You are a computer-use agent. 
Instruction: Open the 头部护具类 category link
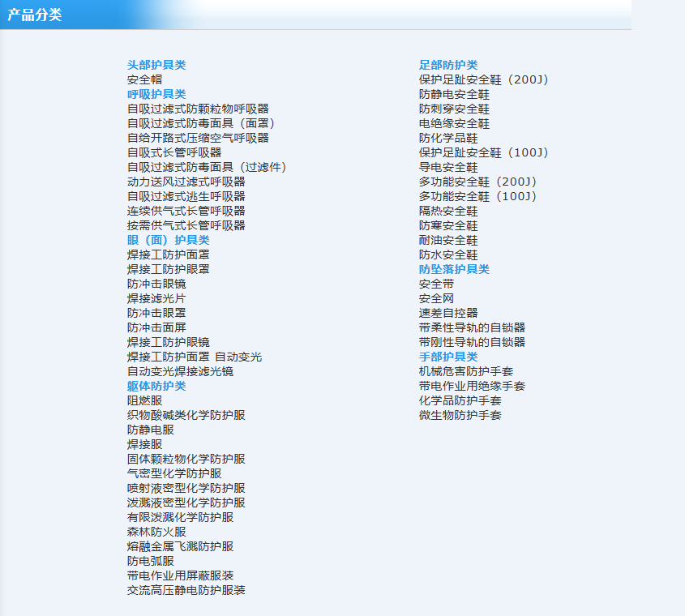[x=156, y=65]
